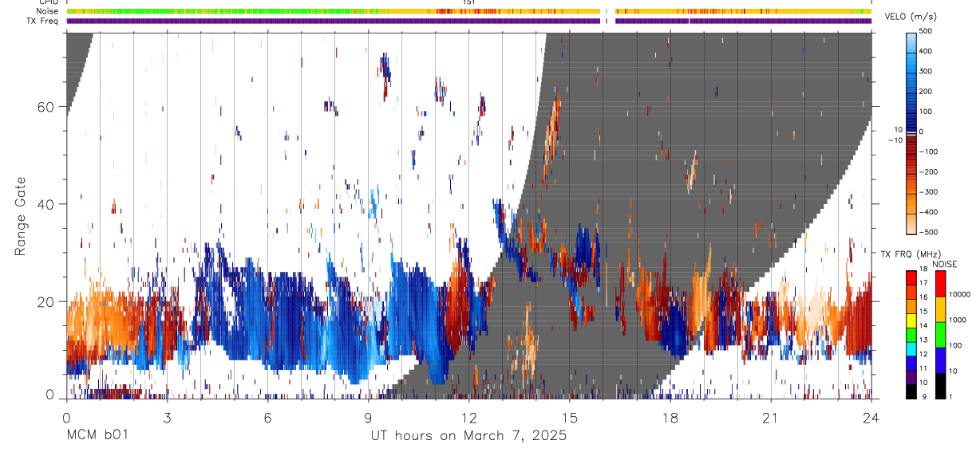Select the blue swatch in NOISE legend
The width and height of the screenshot is (980, 452).
click(x=941, y=360)
